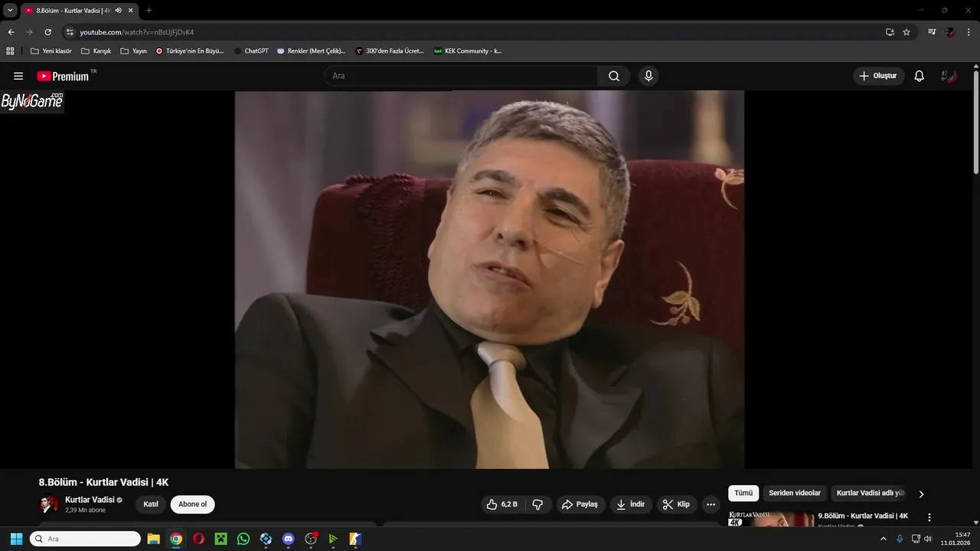
Task: Reload the page
Action: tap(47, 32)
